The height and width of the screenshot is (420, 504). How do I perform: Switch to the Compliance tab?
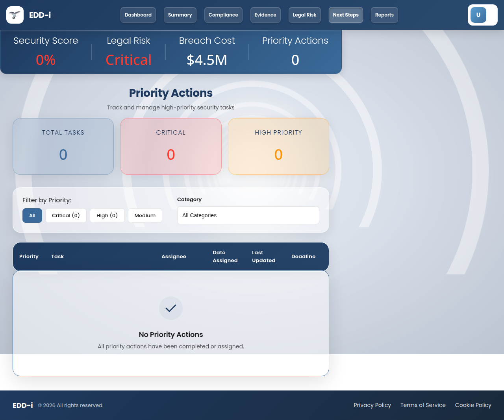coord(223,15)
